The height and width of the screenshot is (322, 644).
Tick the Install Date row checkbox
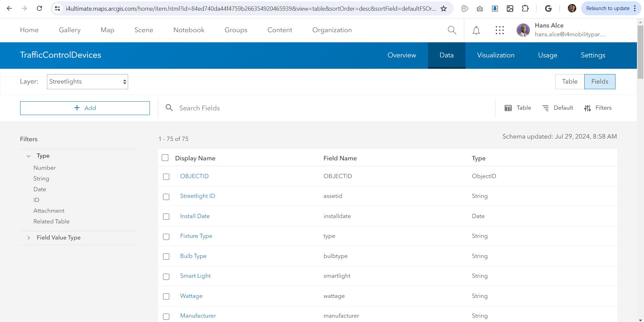(x=166, y=217)
